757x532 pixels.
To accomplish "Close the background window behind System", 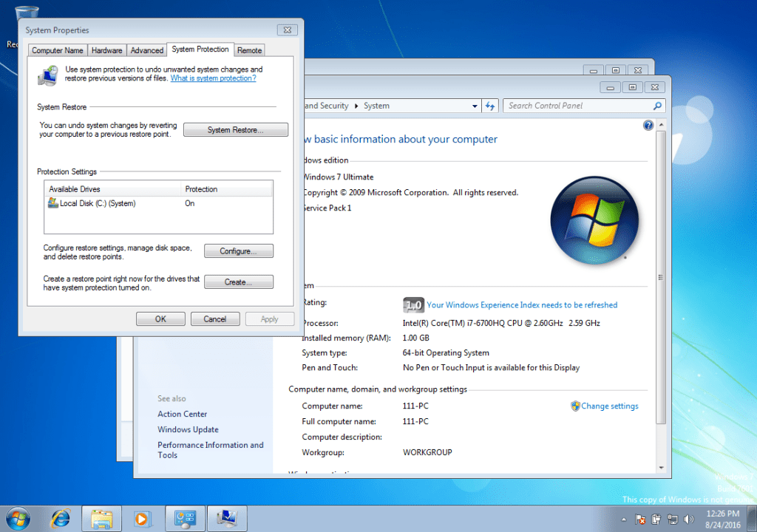I will pyautogui.click(x=638, y=70).
